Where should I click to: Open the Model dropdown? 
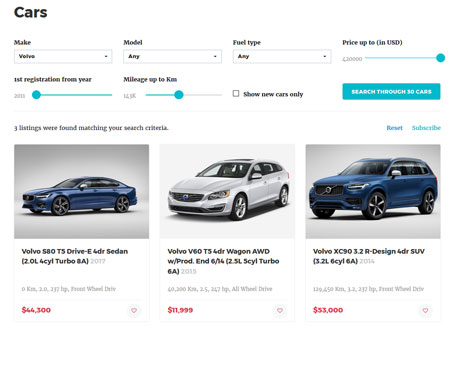coord(172,56)
